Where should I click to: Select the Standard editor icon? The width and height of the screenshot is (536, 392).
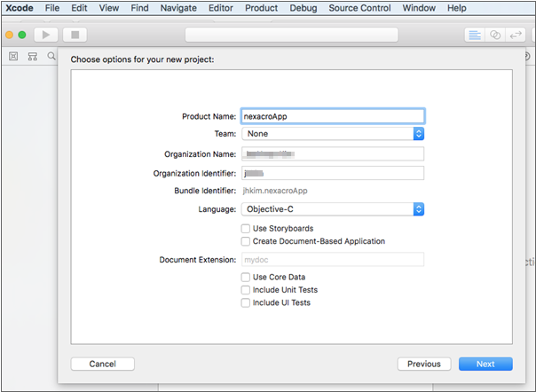click(x=475, y=35)
